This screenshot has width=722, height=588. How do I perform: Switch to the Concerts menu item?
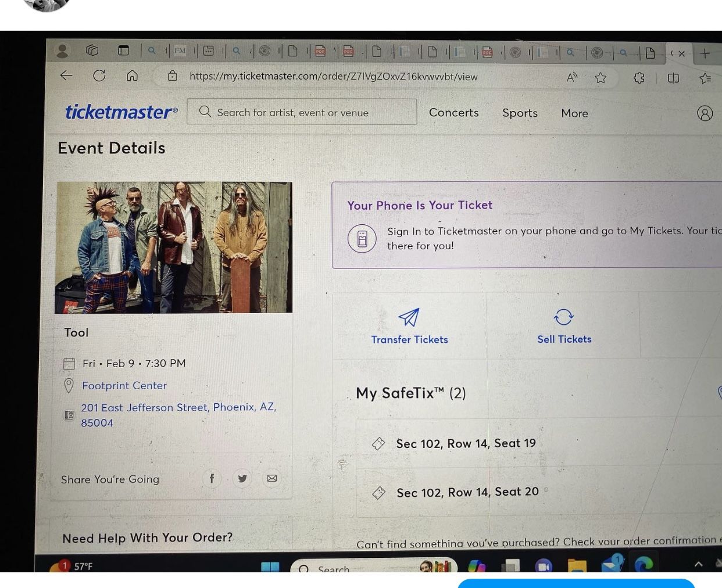pyautogui.click(x=453, y=112)
